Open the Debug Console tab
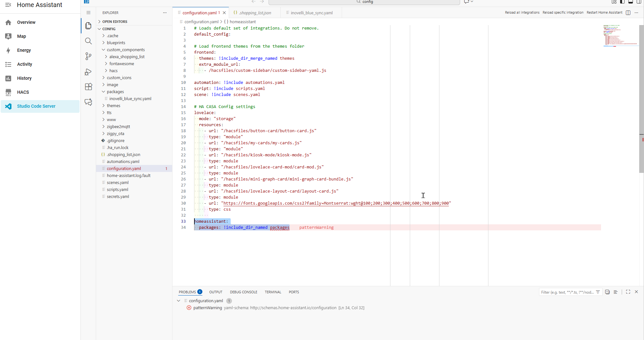This screenshot has width=644, height=340. click(x=243, y=292)
